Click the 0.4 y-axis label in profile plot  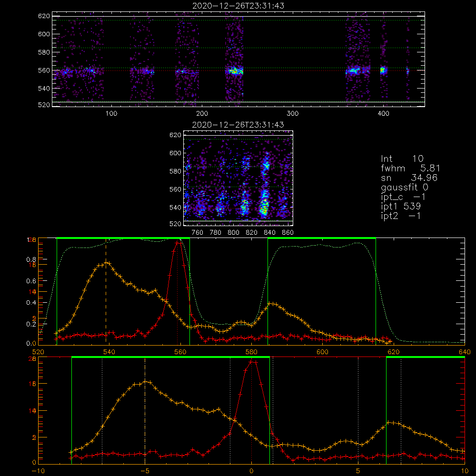click(32, 303)
